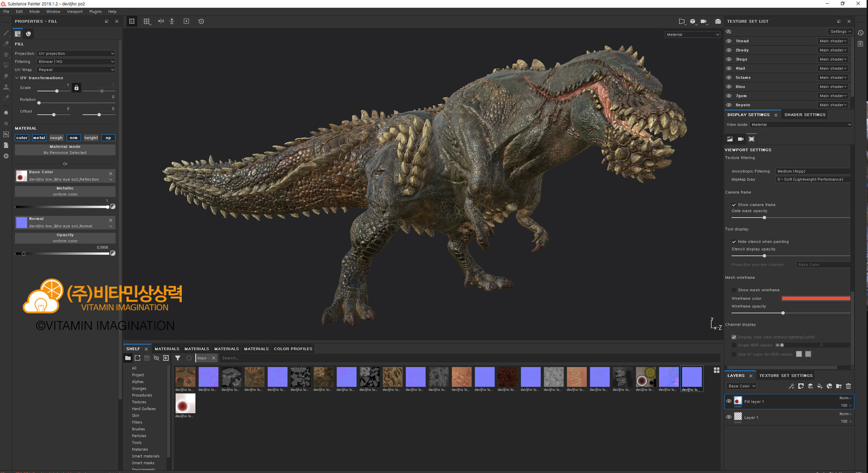Click the red wireframe color swatch

815,298
